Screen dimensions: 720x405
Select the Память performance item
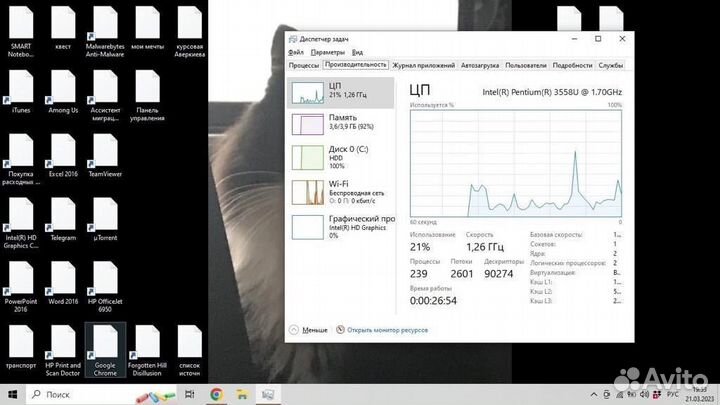pos(341,124)
